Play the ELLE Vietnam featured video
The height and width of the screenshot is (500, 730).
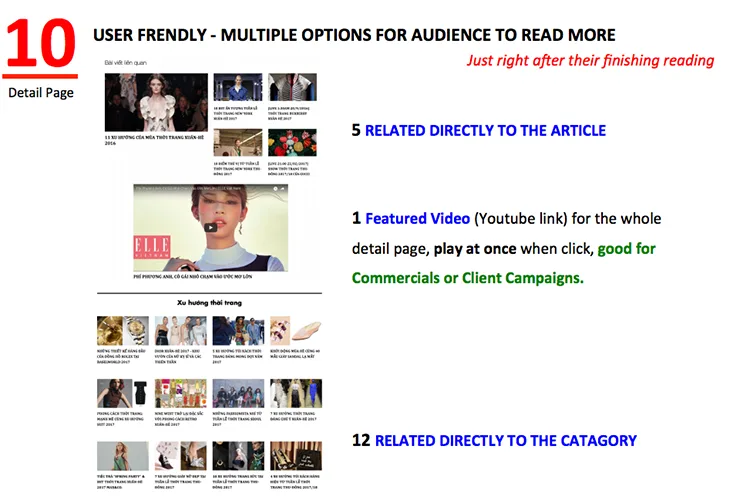click(x=210, y=227)
